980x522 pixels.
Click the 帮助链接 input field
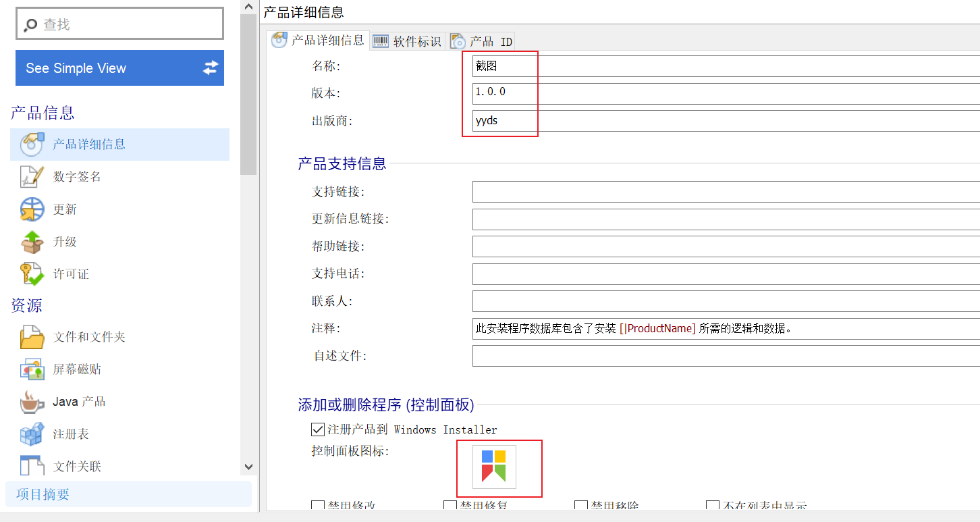(726, 246)
